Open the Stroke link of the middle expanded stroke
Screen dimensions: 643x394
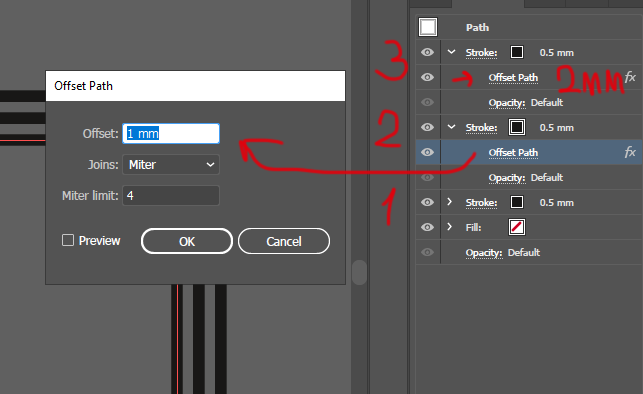pos(481,128)
